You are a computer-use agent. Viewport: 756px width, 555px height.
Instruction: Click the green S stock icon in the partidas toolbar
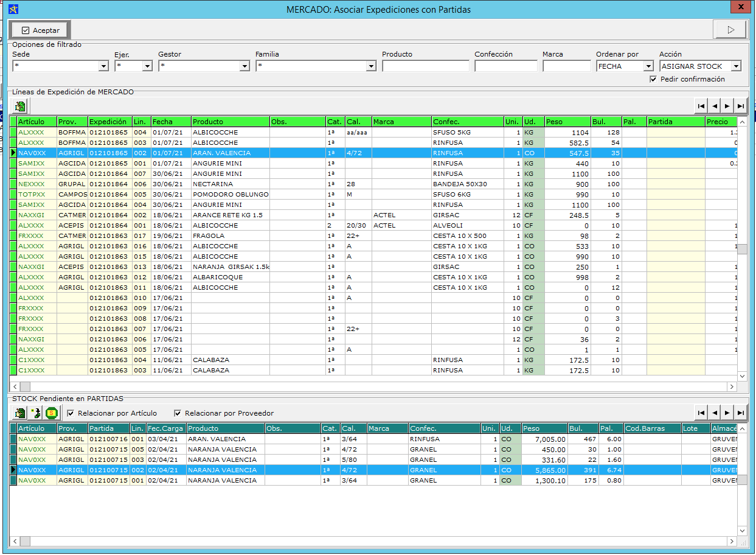tap(52, 414)
